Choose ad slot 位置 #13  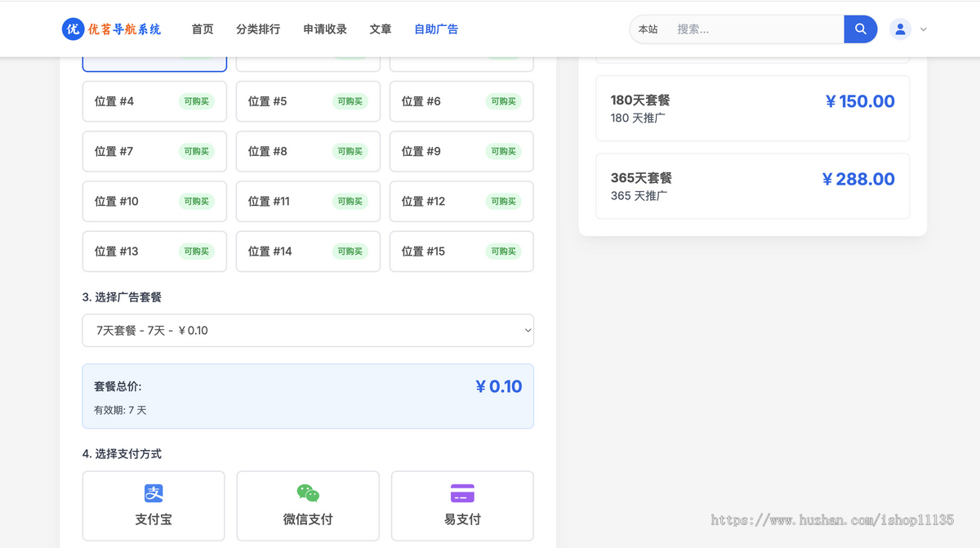[x=154, y=251]
